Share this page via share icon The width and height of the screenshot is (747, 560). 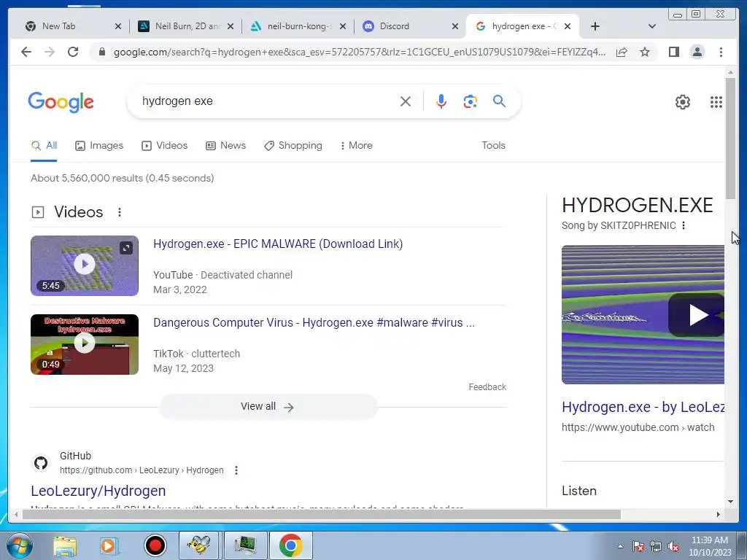pos(622,52)
